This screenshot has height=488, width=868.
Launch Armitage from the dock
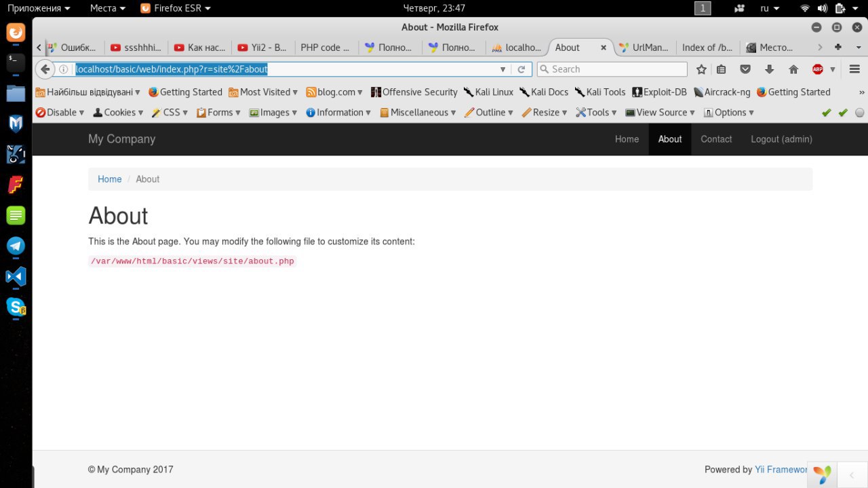(16, 154)
